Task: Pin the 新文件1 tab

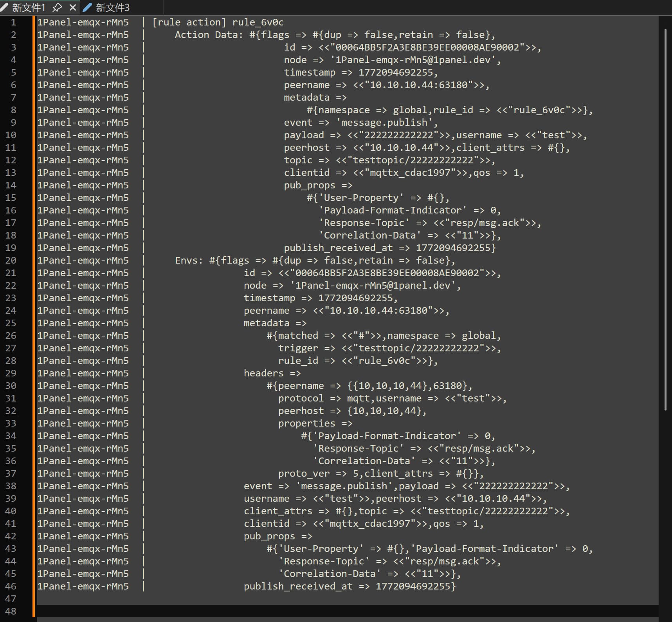Action: pos(57,7)
